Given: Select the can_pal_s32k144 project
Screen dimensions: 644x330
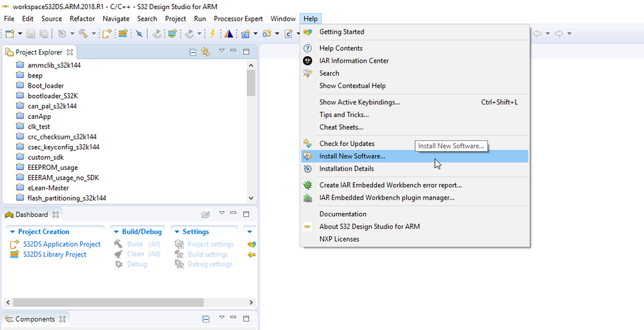Looking at the screenshot, I should (52, 106).
